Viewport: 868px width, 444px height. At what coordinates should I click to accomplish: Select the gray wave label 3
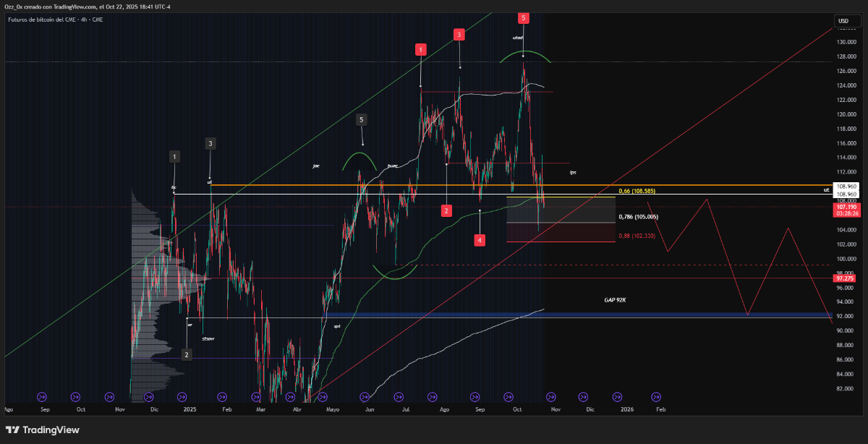pyautogui.click(x=210, y=143)
